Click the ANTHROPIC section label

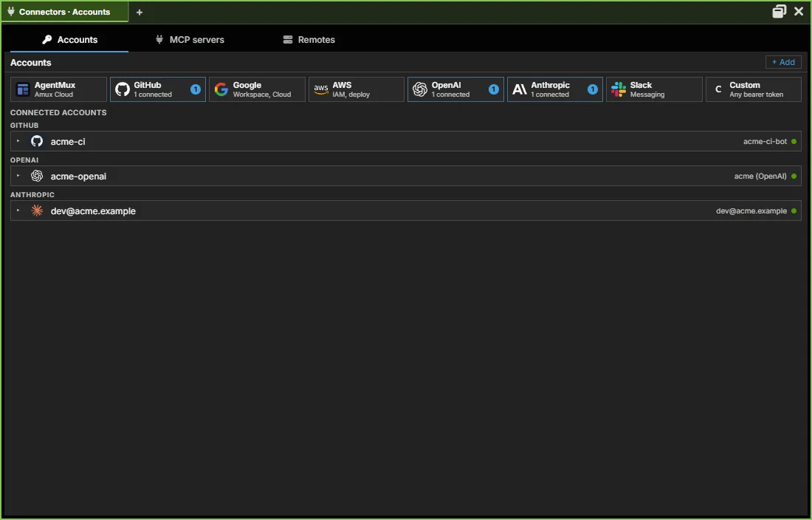coord(32,195)
